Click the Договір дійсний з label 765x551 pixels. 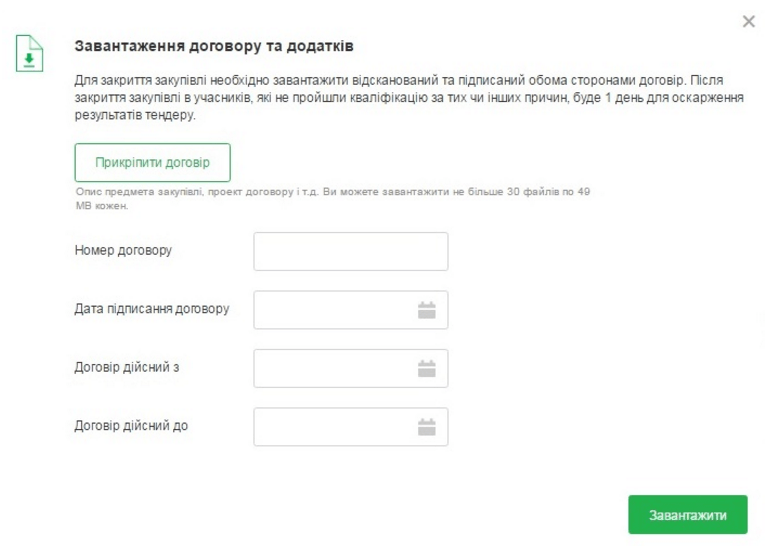(127, 367)
